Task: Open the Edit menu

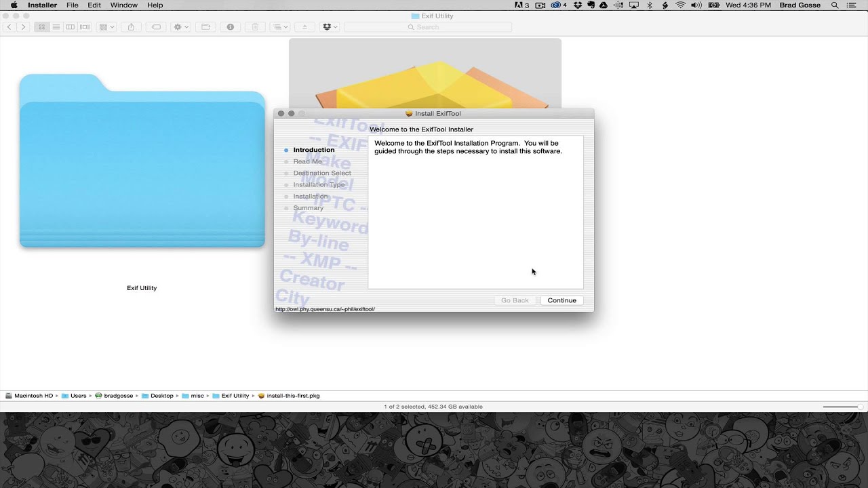Action: (94, 5)
